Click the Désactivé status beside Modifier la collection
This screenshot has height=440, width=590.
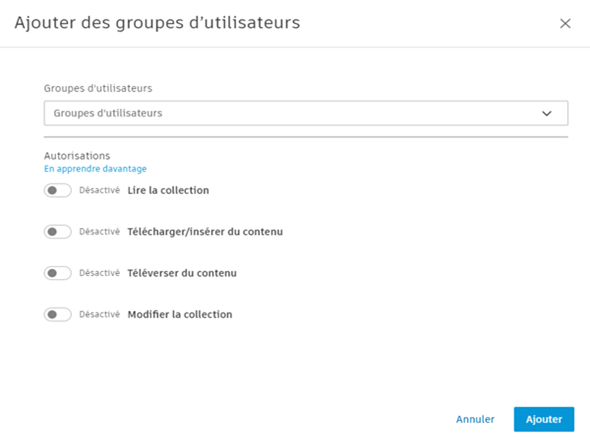click(x=99, y=315)
